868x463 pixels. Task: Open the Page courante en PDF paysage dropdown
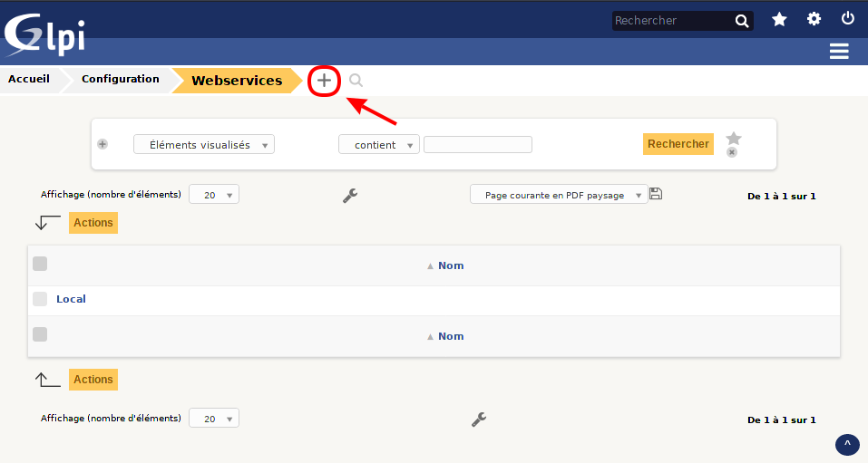click(x=559, y=195)
